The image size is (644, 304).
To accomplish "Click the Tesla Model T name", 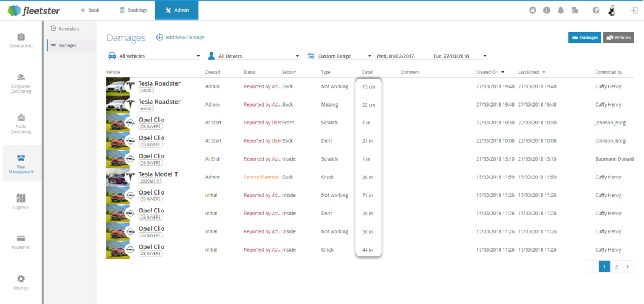I will click(158, 174).
